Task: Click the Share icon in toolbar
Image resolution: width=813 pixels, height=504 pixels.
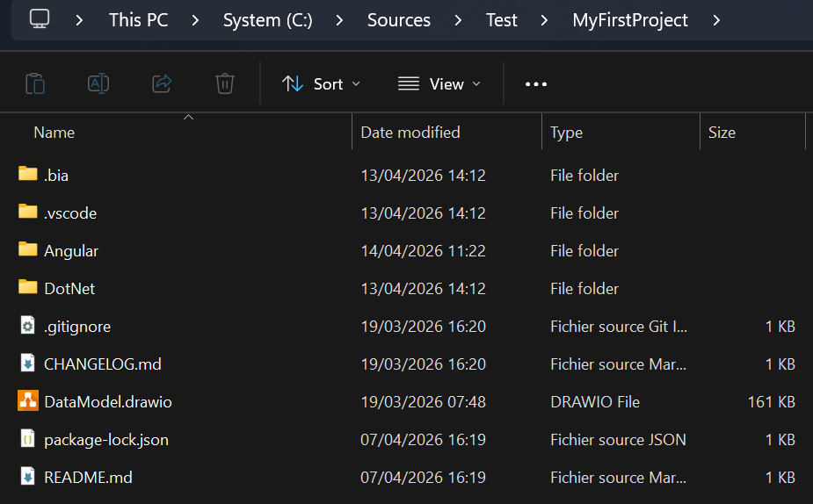Action: (162, 83)
